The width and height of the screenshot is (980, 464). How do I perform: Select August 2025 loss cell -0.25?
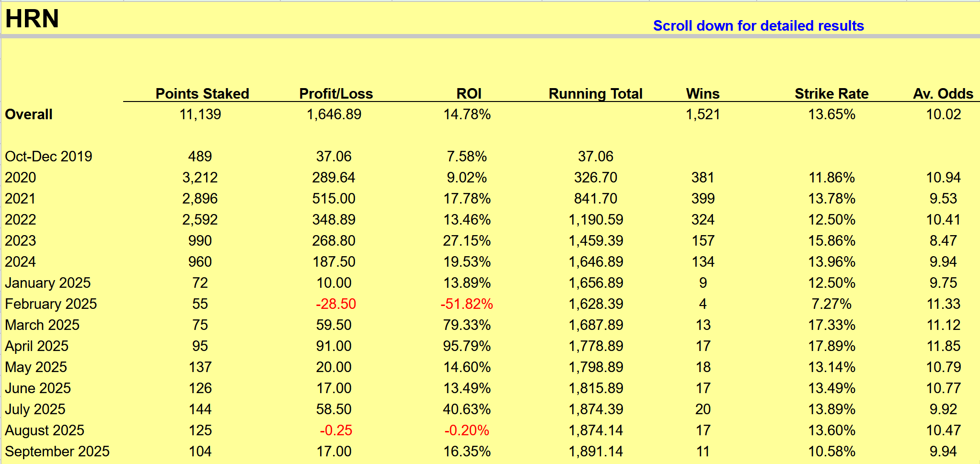335,430
